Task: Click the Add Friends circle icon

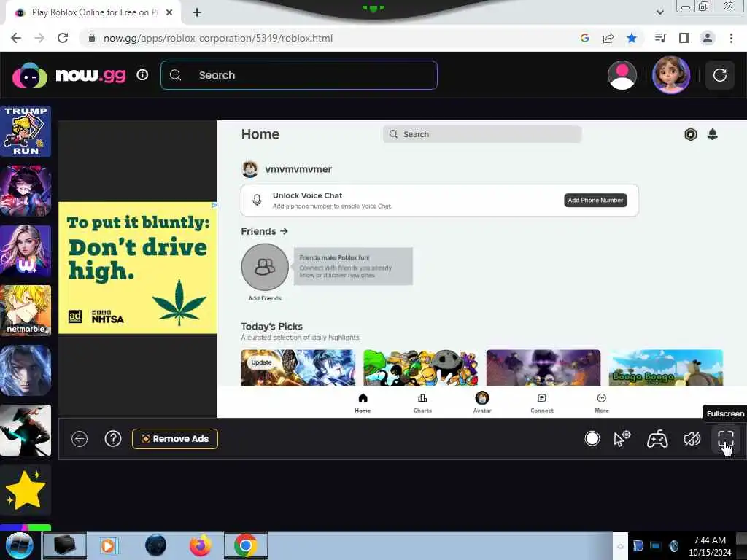Action: coord(265,267)
